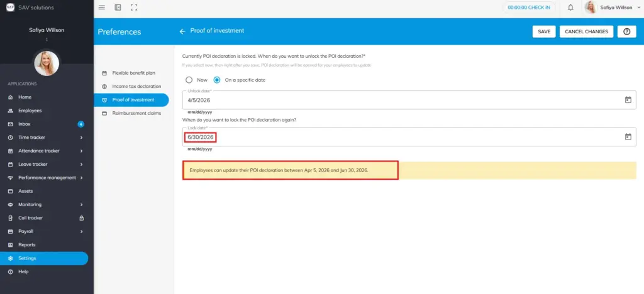Go back with the arrow beside Proof of investment

pyautogui.click(x=182, y=31)
